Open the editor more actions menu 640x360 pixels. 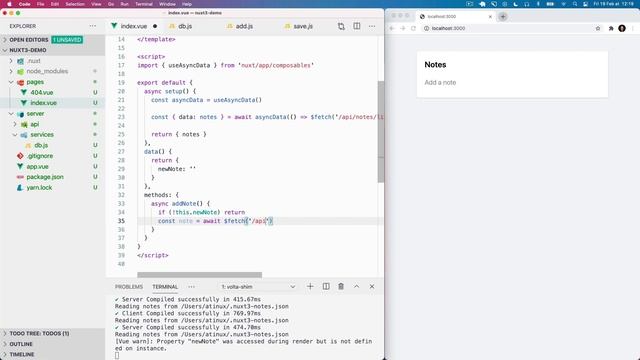[372, 26]
